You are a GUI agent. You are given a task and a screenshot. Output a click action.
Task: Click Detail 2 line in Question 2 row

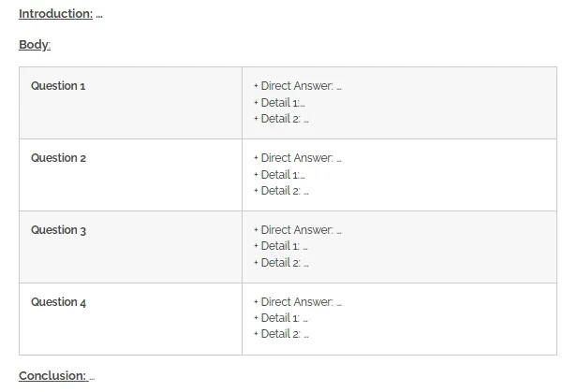point(281,191)
